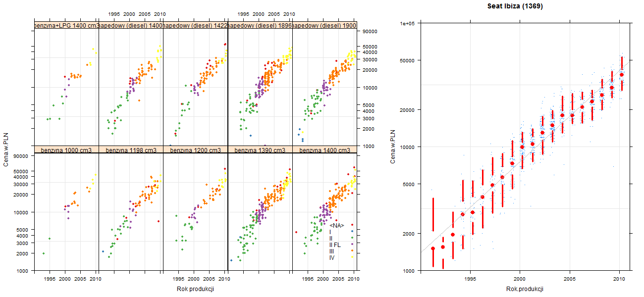Click the '<NA>' legend label
The image size is (644, 297).
[x=337, y=226]
